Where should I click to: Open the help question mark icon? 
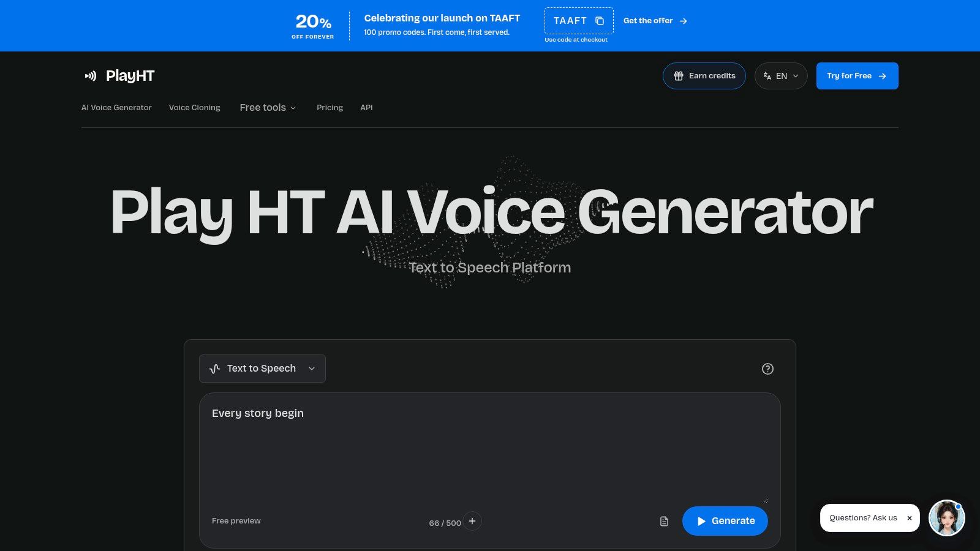[767, 369]
